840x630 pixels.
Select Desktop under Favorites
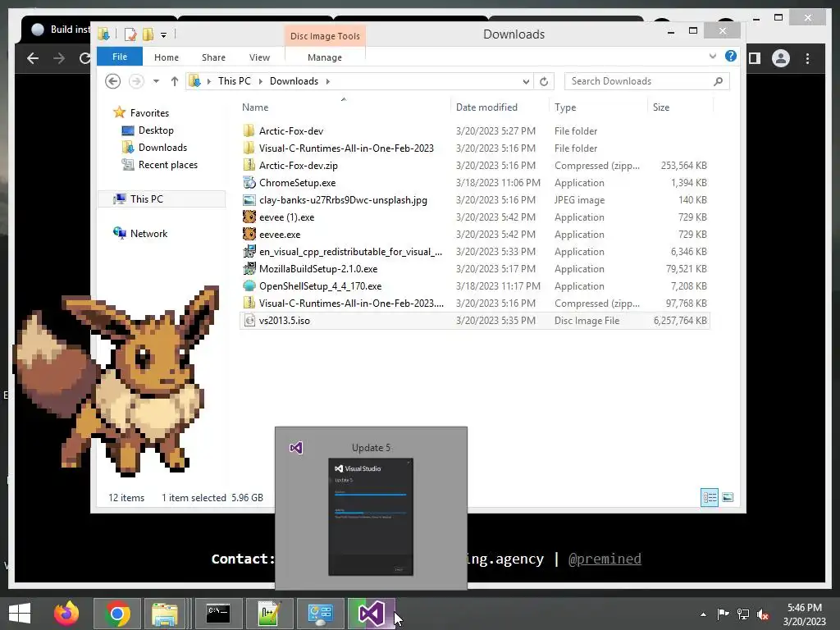[x=156, y=130]
